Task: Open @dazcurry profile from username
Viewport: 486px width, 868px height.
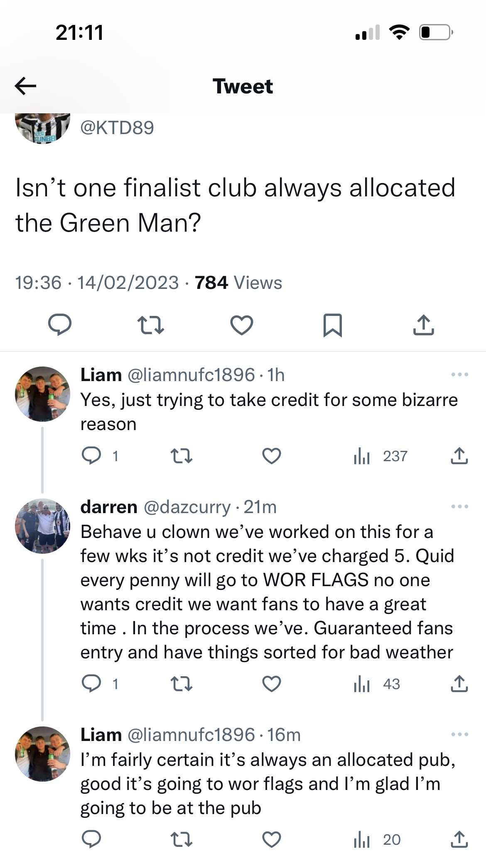Action: [187, 507]
